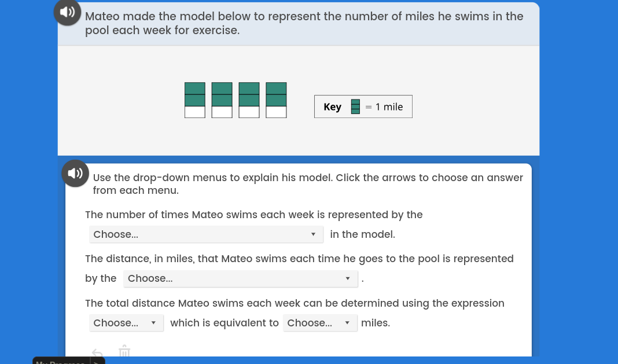Click the key's one-mile block icon
The width and height of the screenshot is (618, 364).
[355, 107]
